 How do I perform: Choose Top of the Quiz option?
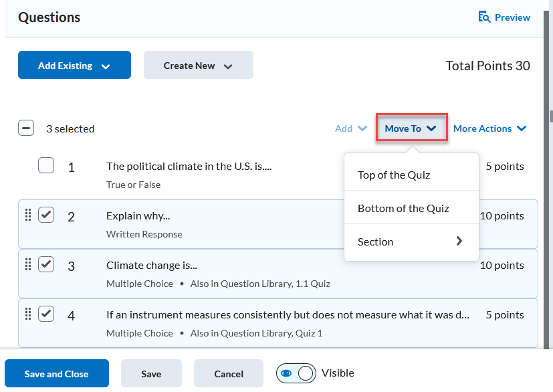(394, 175)
